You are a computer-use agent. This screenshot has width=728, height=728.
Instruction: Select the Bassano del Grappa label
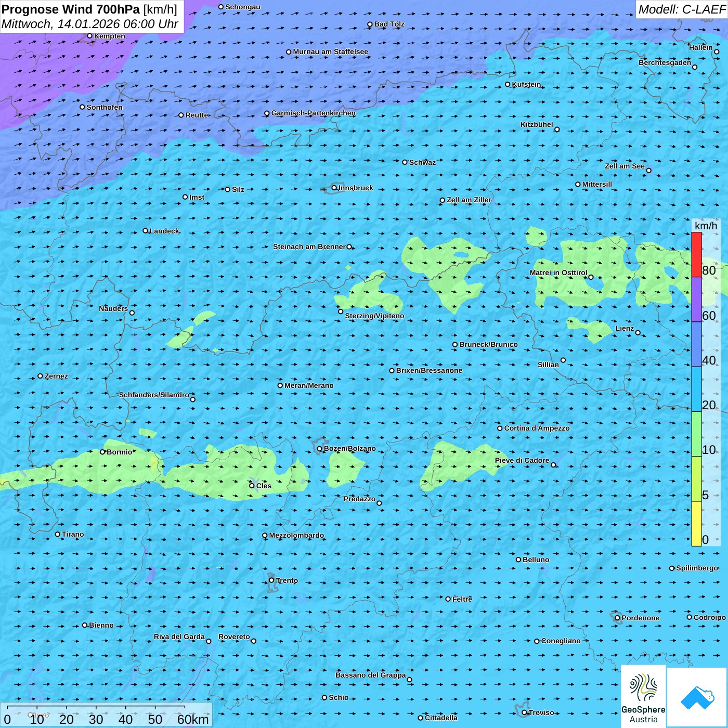tap(371, 675)
